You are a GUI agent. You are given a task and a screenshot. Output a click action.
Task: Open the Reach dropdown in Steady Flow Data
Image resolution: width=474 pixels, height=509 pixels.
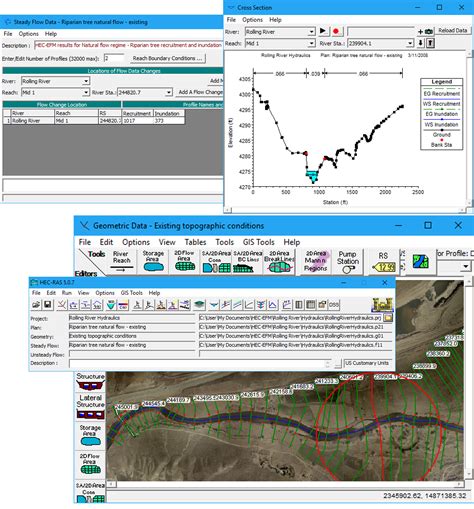(86, 92)
